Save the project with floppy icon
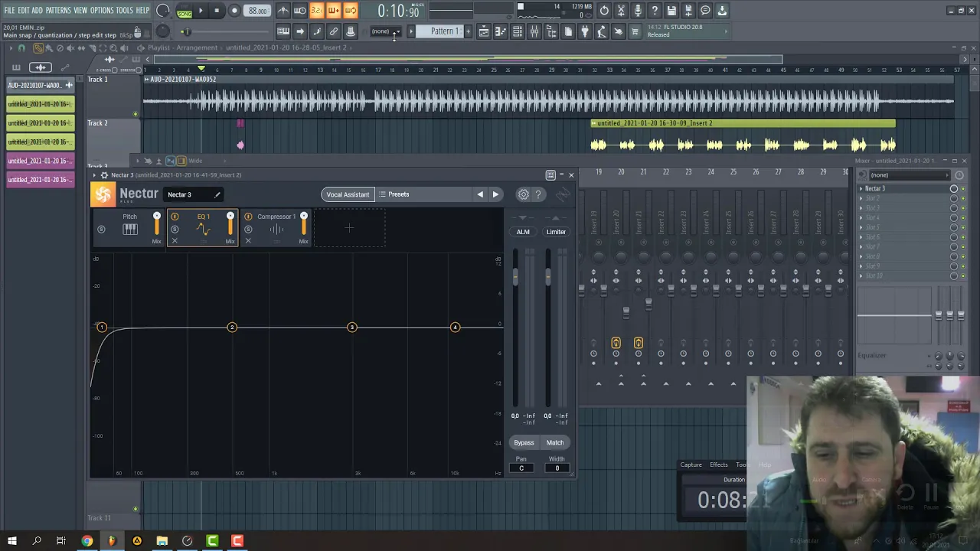980x551 pixels. [671, 11]
